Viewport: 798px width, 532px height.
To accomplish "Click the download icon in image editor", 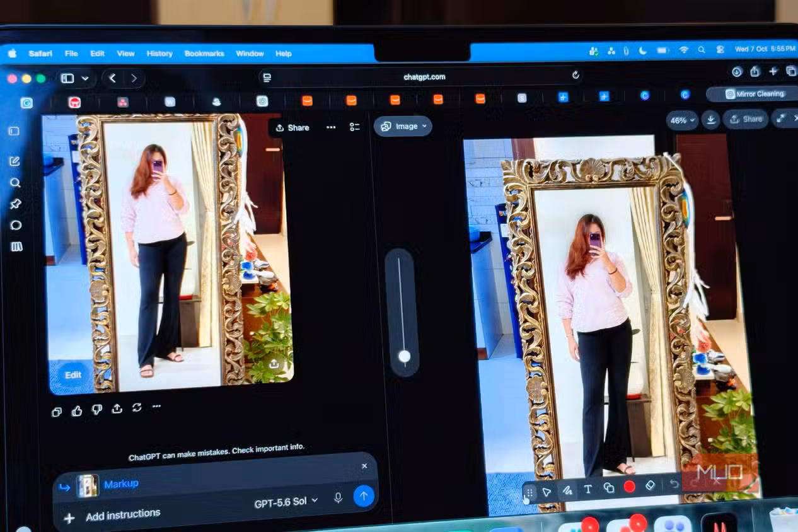I will click(710, 119).
